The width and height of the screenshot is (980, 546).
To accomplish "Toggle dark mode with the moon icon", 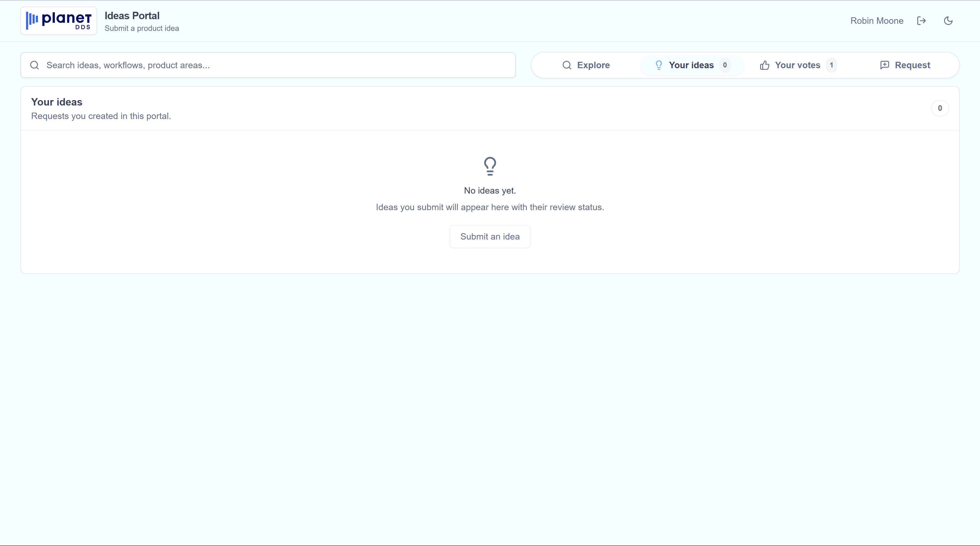I will (948, 21).
